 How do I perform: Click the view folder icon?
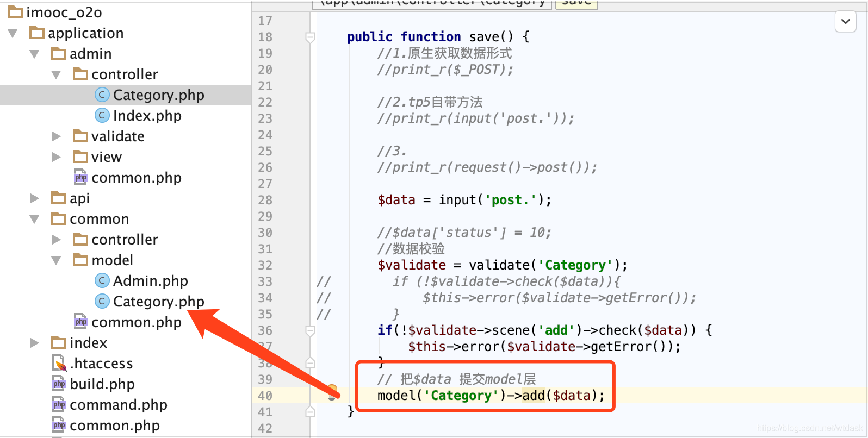tap(80, 157)
